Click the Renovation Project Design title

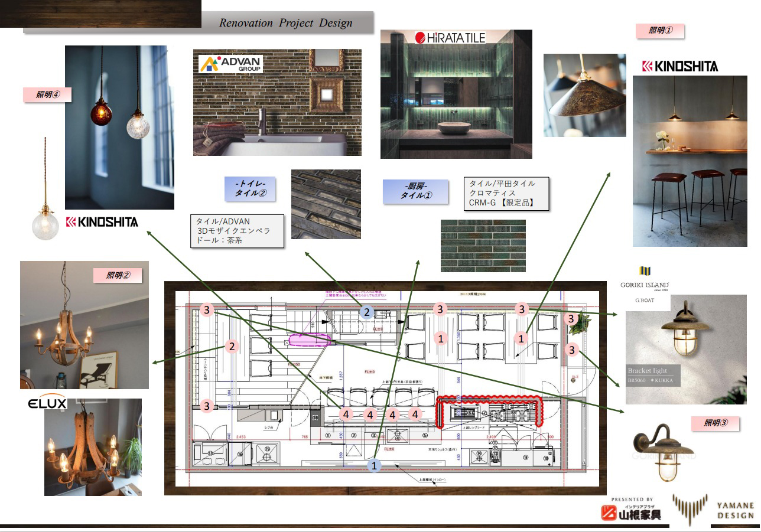tap(285, 23)
